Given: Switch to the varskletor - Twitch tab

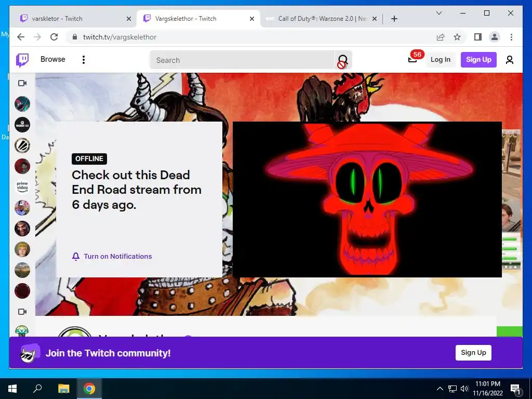Looking at the screenshot, I should (72, 19).
